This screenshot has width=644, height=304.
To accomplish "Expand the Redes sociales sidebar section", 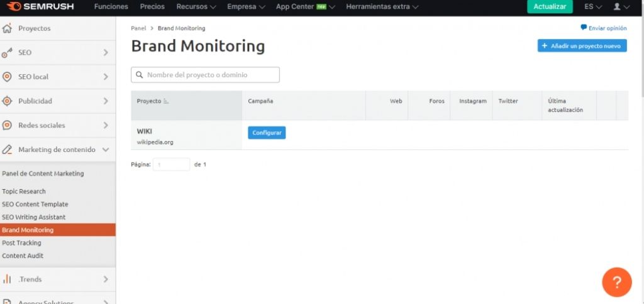I will pos(106,125).
